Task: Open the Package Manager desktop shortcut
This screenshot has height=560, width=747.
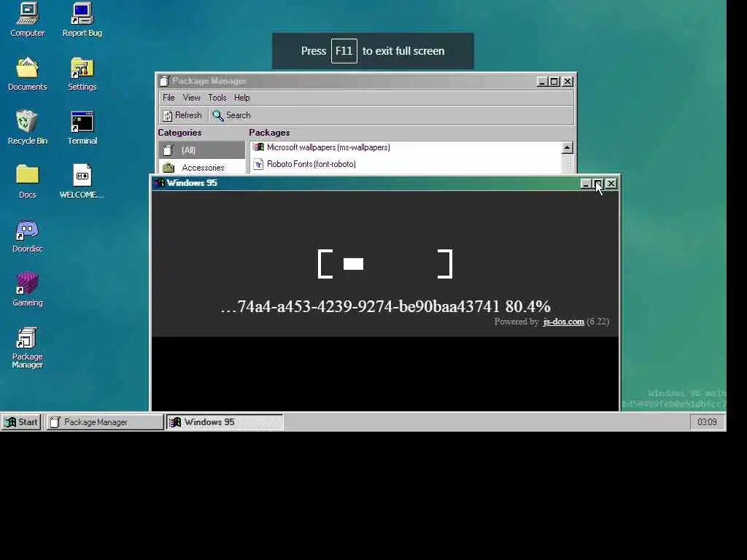Action: point(27,348)
